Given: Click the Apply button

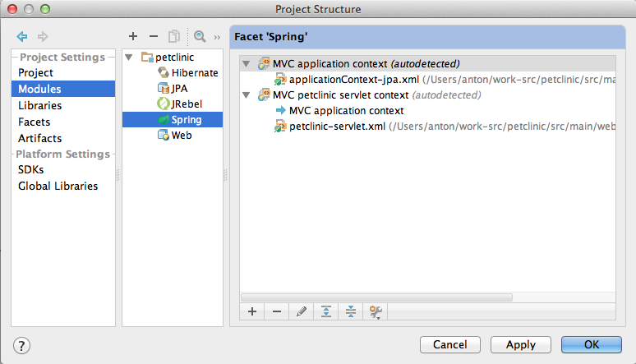Looking at the screenshot, I should tap(521, 344).
